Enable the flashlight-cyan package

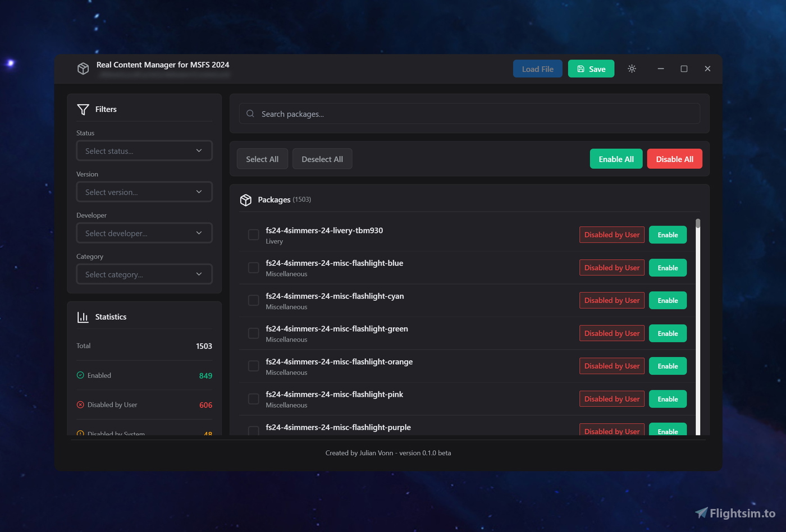click(668, 300)
